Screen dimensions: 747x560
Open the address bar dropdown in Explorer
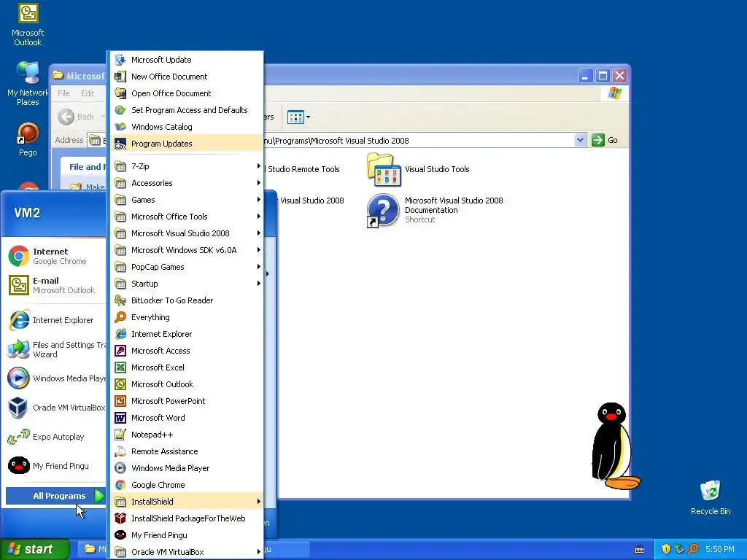(580, 140)
